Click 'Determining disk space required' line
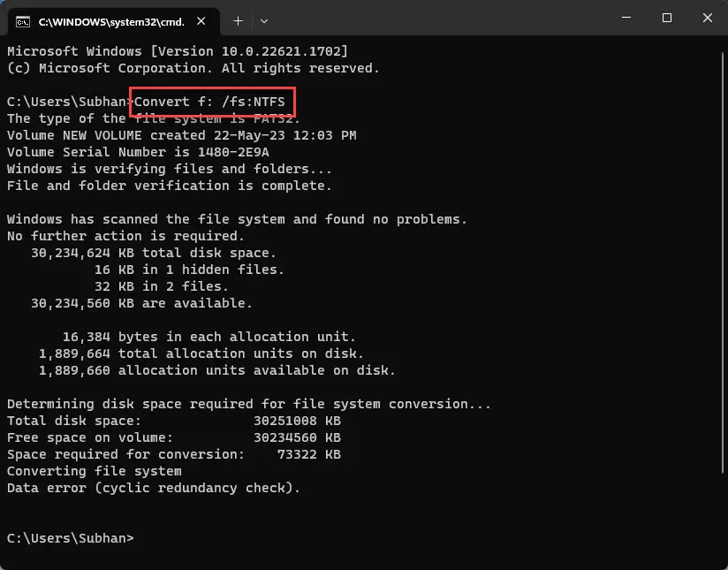 (x=249, y=404)
